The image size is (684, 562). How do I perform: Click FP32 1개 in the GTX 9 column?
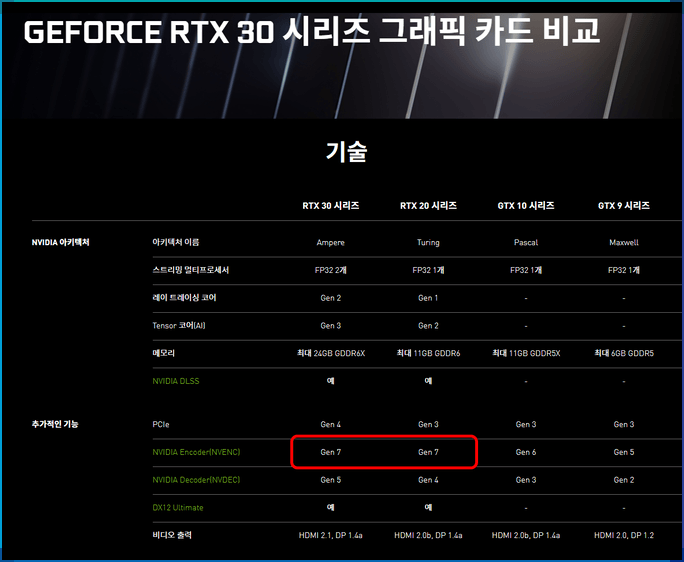[x=624, y=270]
